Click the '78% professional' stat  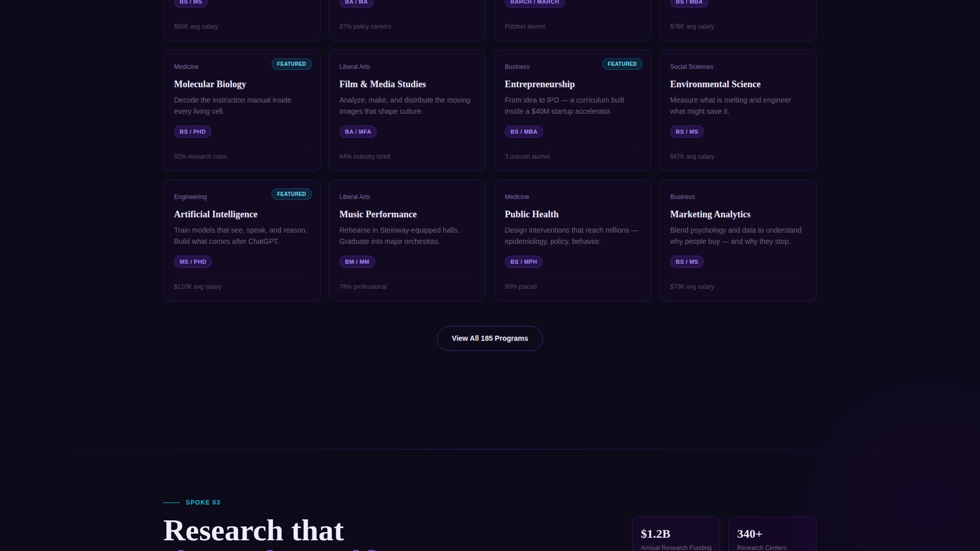(363, 287)
